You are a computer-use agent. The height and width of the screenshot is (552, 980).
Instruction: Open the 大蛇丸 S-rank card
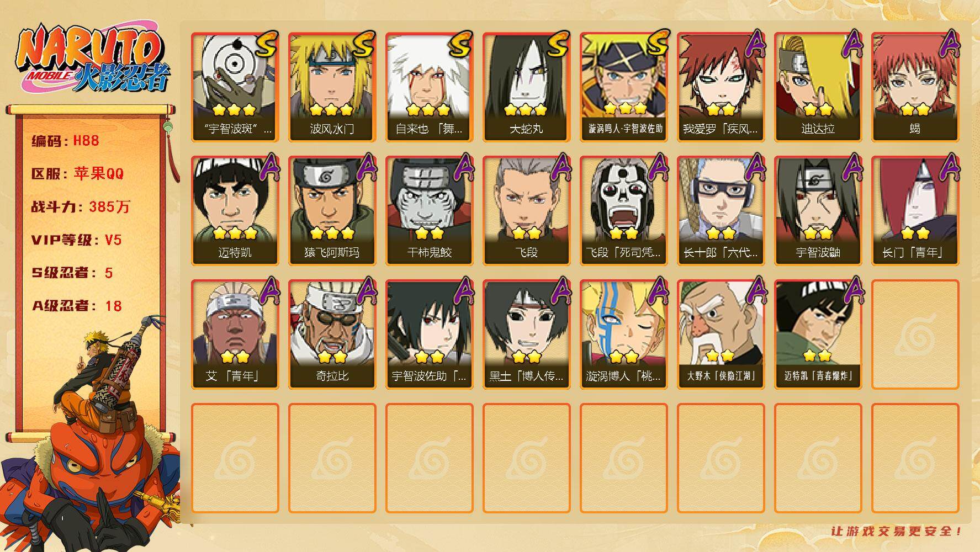tap(526, 87)
